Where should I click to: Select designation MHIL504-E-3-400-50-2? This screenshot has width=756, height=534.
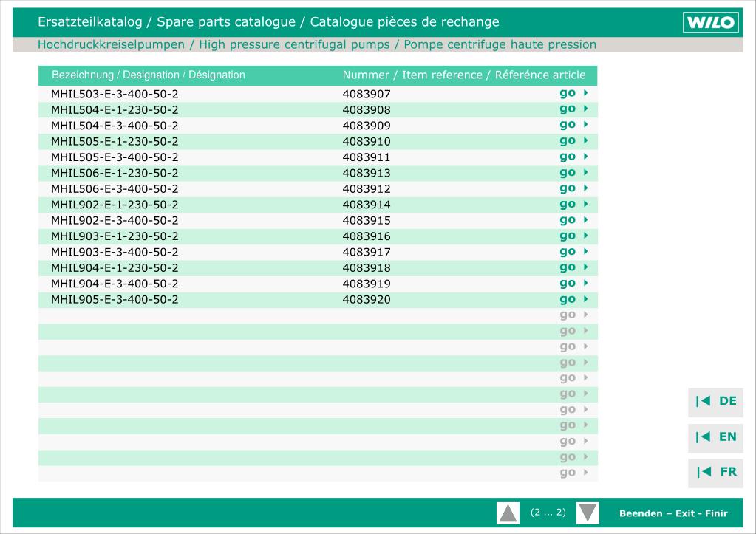(x=115, y=126)
